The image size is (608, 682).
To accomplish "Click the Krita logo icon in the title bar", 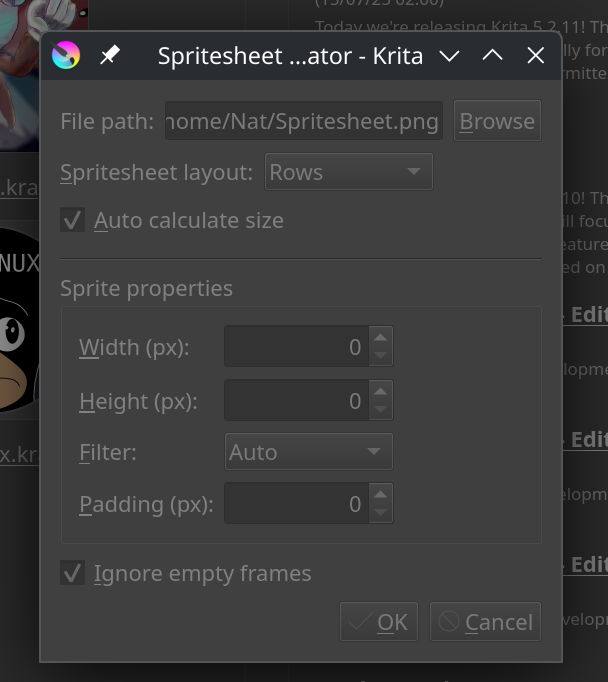I will [66, 55].
